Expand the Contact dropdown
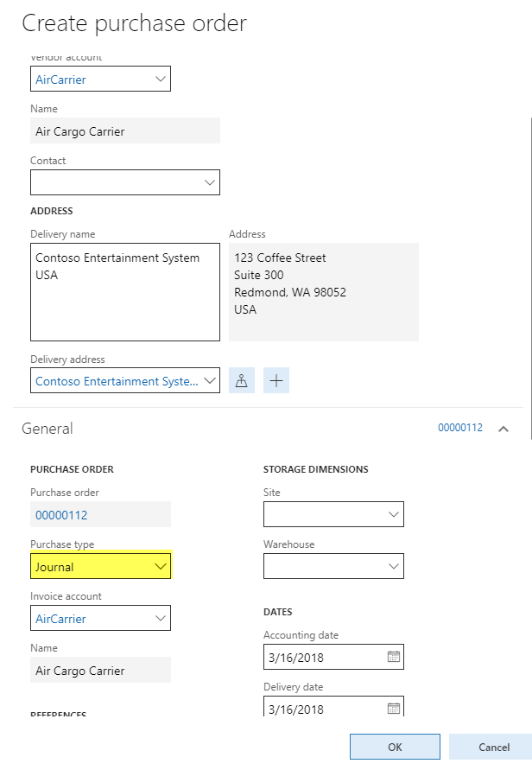The width and height of the screenshot is (532, 770). 209,182
